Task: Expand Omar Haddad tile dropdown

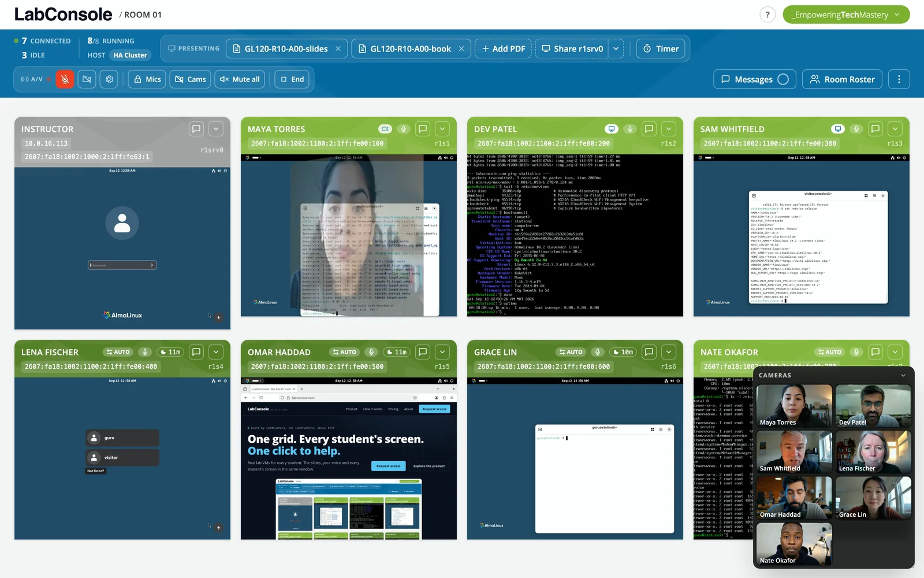Action: pyautogui.click(x=442, y=352)
